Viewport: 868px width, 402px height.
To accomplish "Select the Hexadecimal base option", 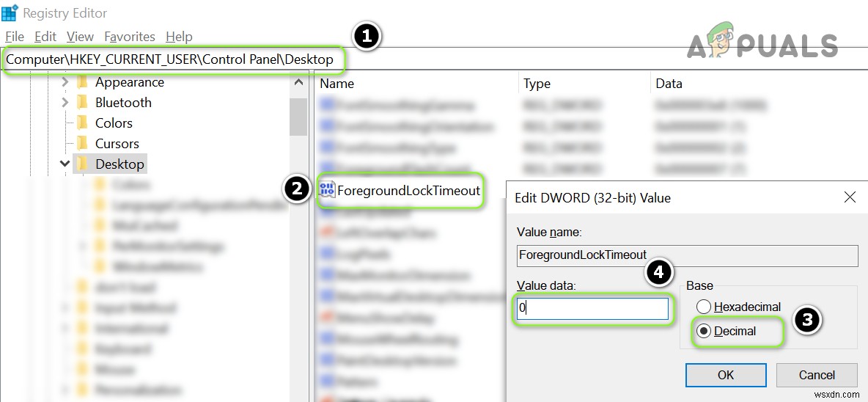I will [x=739, y=307].
